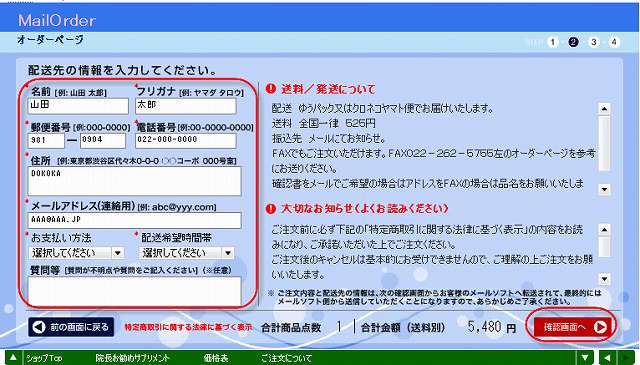Click the down-triangle icon in green bottom bar

point(585,358)
